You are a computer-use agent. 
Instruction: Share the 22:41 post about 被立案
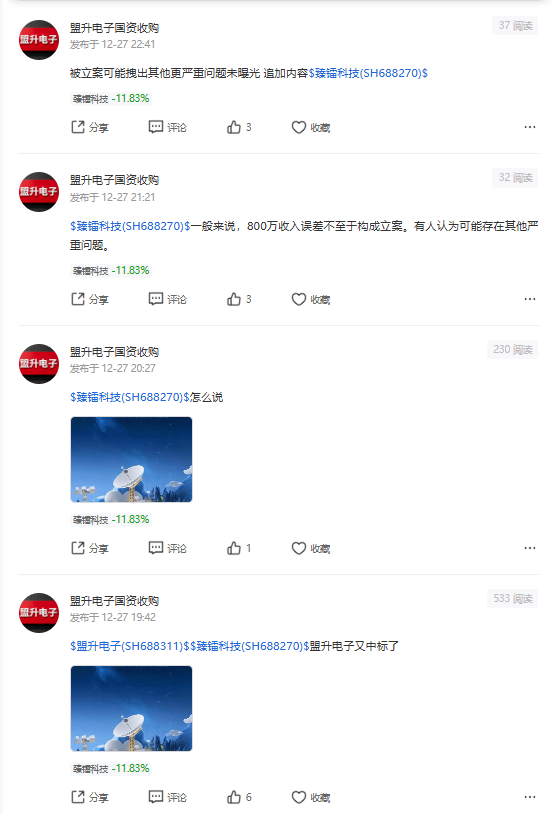89,127
